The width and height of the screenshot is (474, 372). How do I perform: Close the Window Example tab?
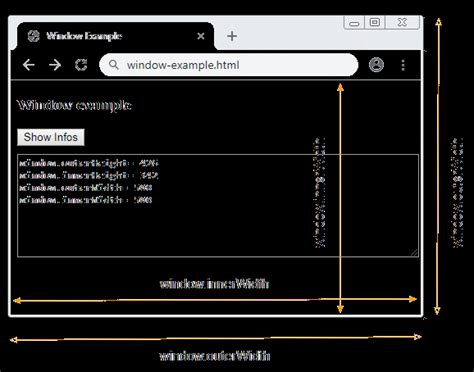201,36
